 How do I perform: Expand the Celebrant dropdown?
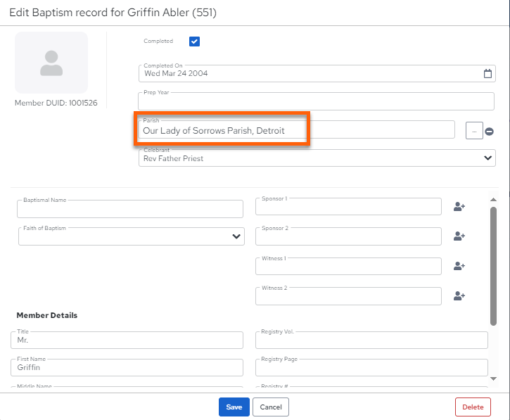tap(487, 158)
